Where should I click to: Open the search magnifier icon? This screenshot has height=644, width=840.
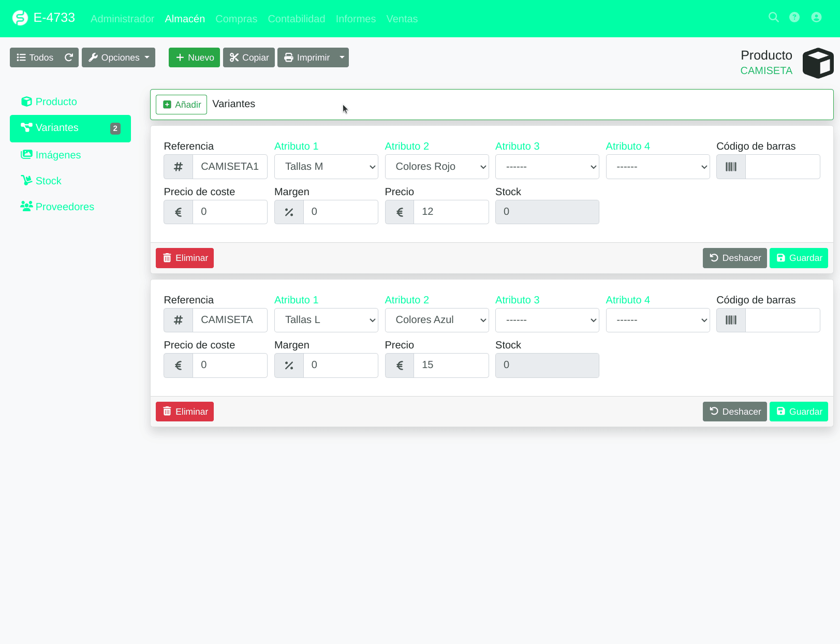[774, 17]
